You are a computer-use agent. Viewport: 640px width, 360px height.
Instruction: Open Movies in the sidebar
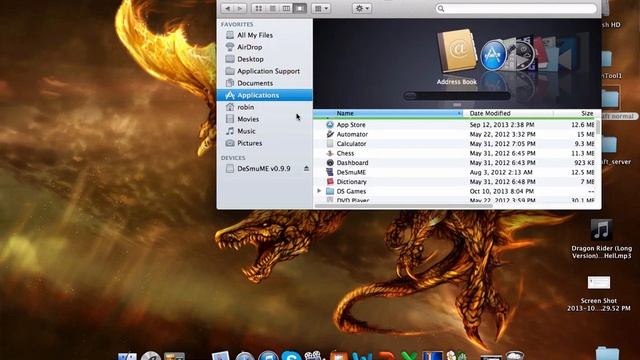(264, 119)
